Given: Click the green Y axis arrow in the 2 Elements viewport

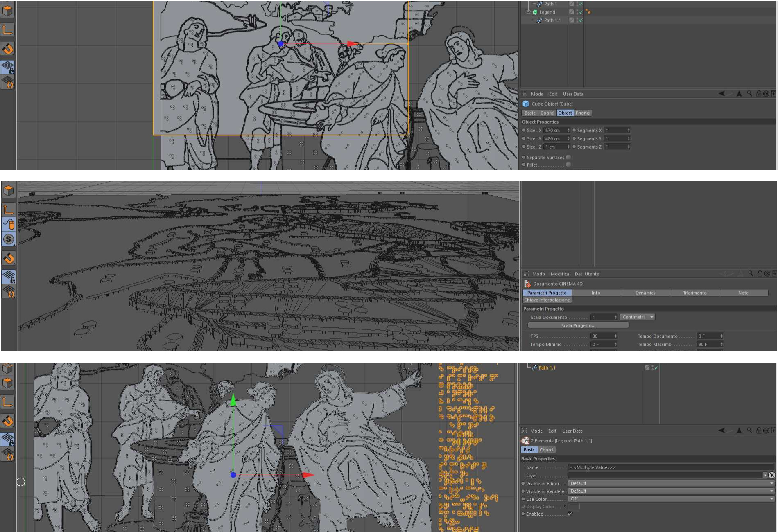Looking at the screenshot, I should click(x=233, y=399).
